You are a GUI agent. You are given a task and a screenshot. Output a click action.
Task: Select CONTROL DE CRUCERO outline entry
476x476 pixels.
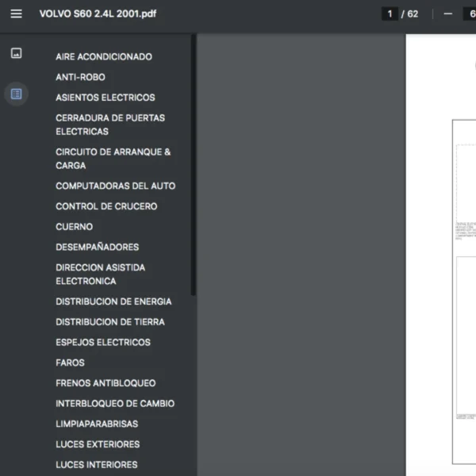point(106,206)
